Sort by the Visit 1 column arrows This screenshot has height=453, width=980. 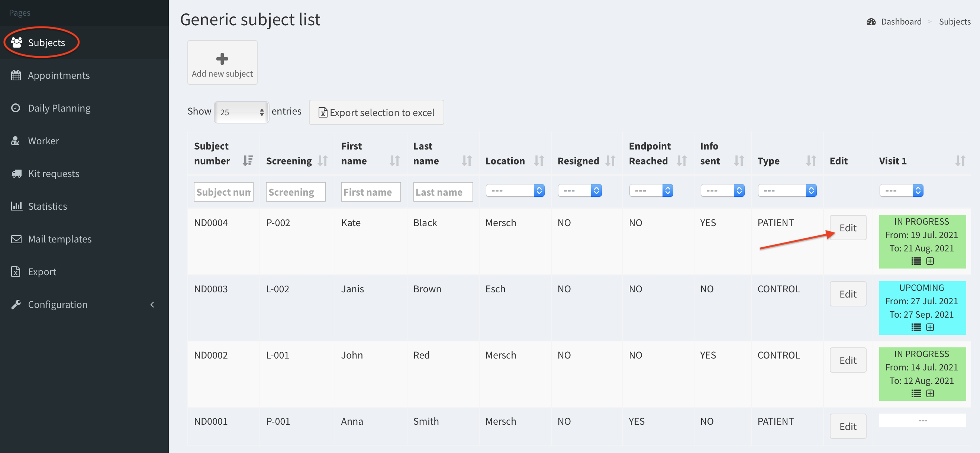point(960,161)
